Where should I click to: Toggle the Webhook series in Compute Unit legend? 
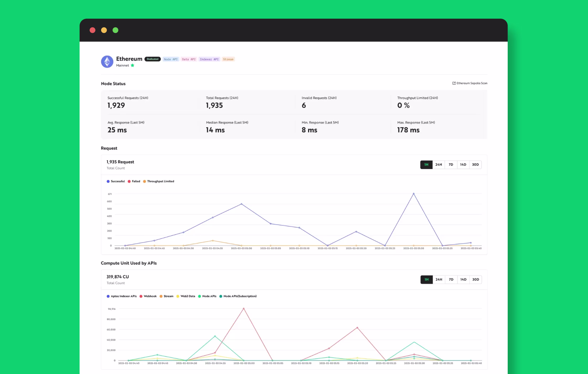coord(150,296)
